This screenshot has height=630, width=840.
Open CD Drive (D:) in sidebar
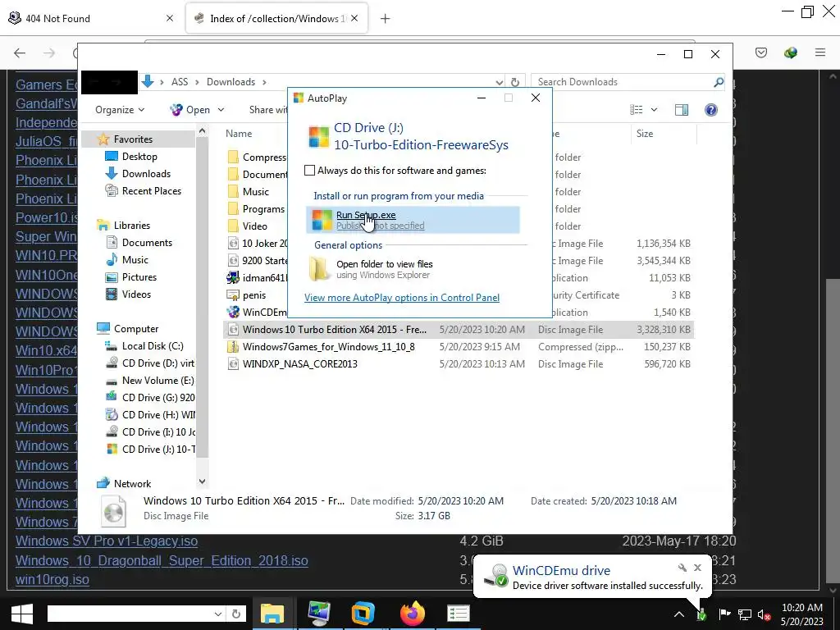click(157, 363)
